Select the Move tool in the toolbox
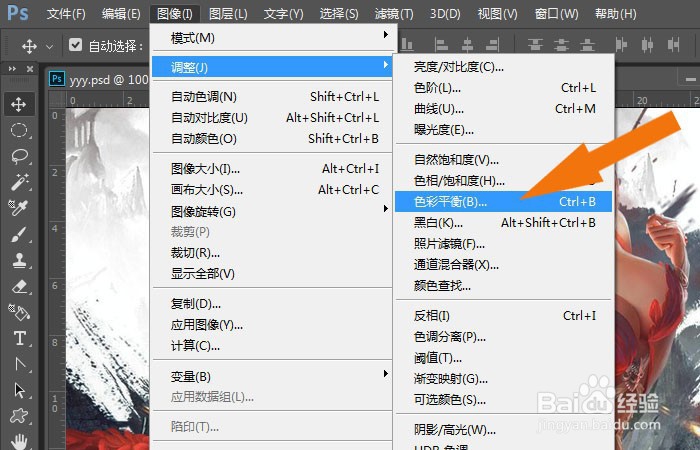 click(18, 105)
